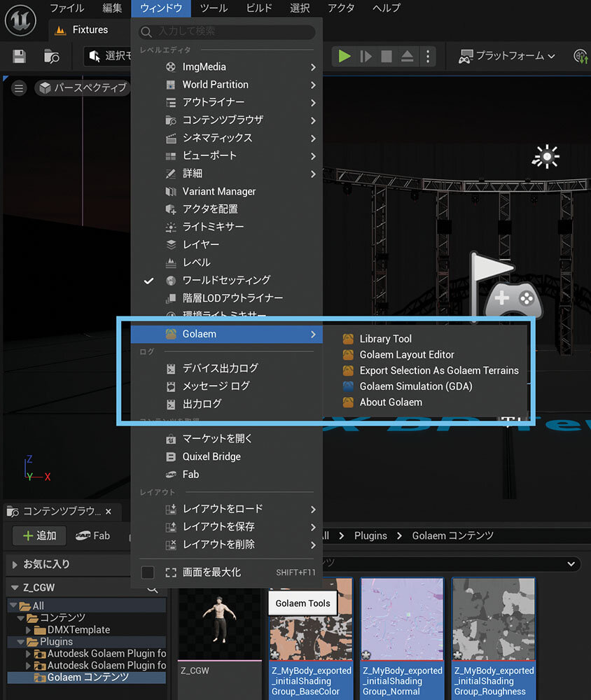Click the Variant Manager icon
Screen dimensions: 591x700
pos(171,192)
